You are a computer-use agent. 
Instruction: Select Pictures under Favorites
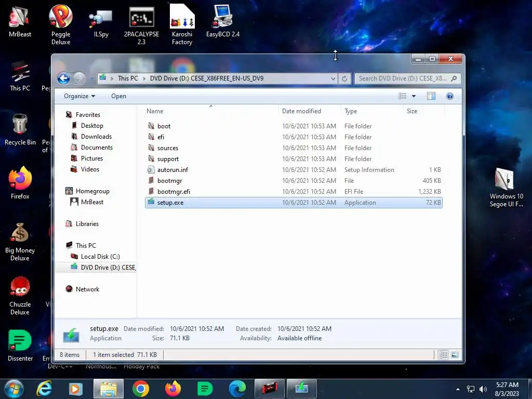click(87, 158)
